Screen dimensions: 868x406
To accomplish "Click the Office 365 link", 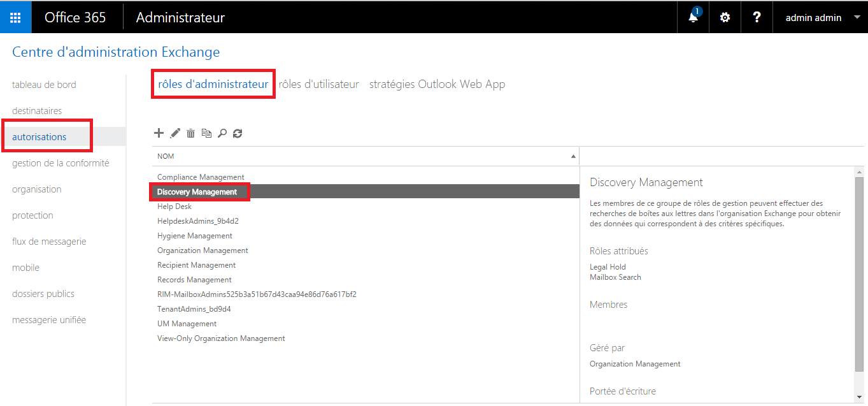I will (75, 17).
